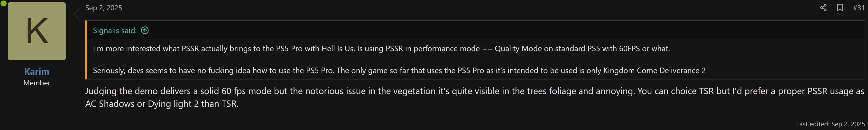Open post permalink #31
The image size is (868, 130).
(x=859, y=8)
